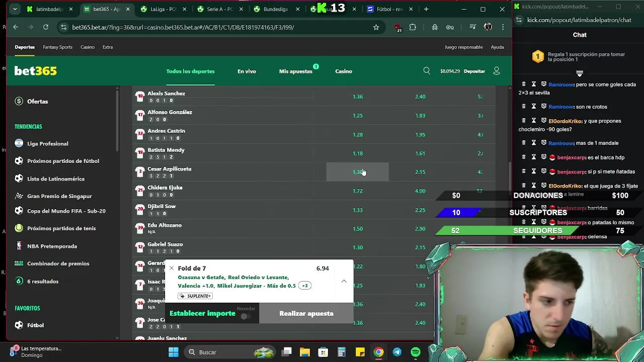Open Lista de Latinoamérica

pyautogui.click(x=56, y=178)
